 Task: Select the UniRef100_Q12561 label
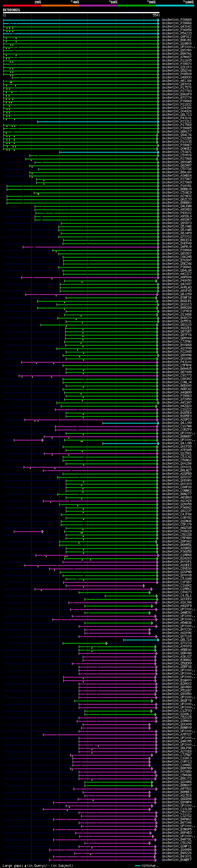(x=177, y=454)
